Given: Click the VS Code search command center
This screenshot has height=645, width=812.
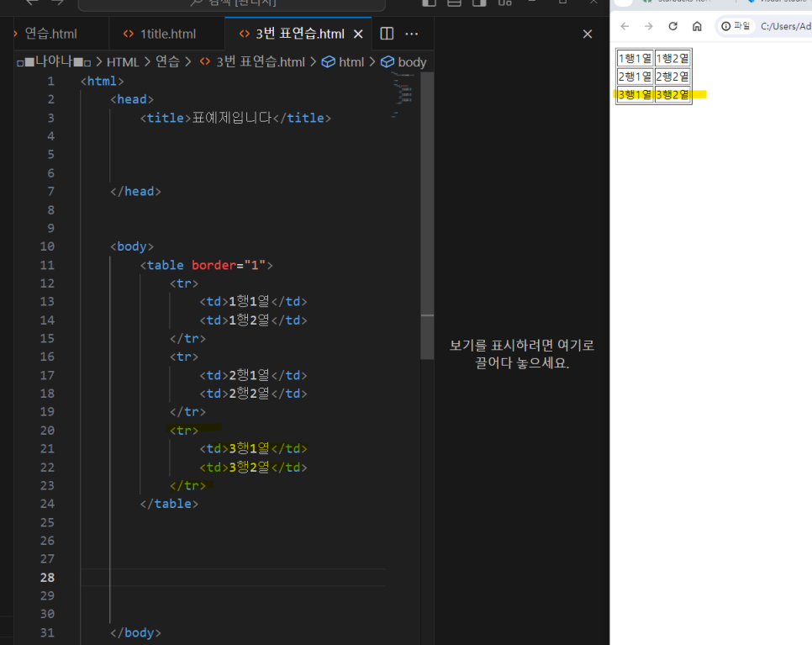Looking at the screenshot, I should coord(231,3).
